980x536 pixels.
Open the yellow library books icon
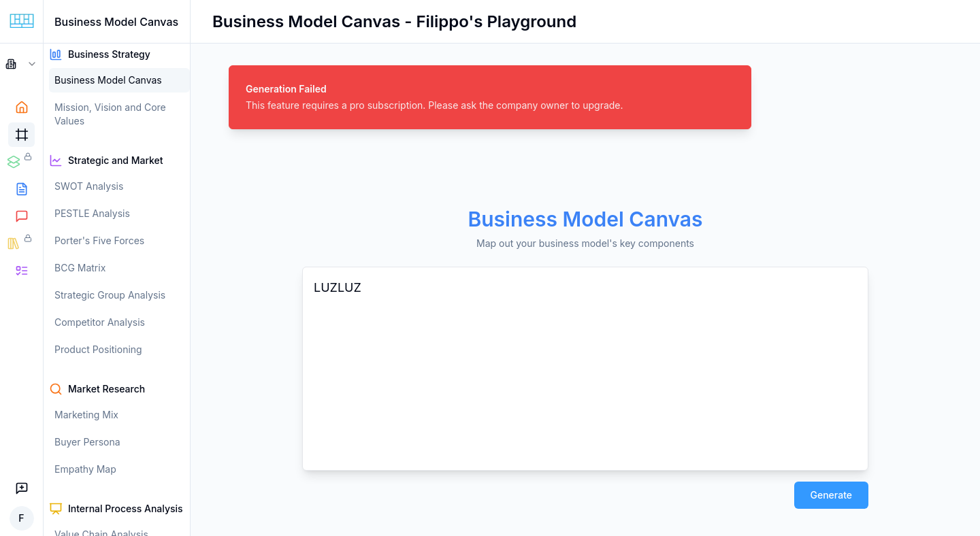pos(14,244)
